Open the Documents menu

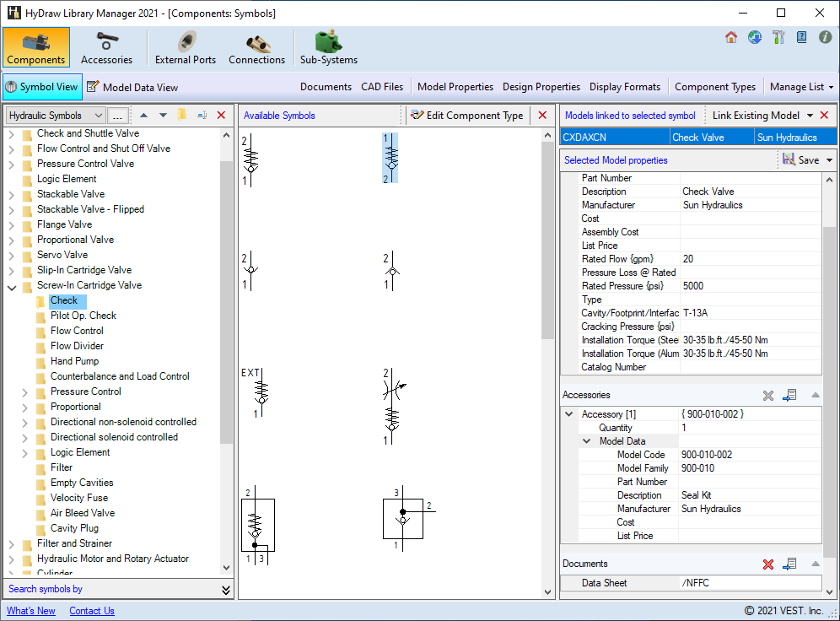(x=326, y=87)
